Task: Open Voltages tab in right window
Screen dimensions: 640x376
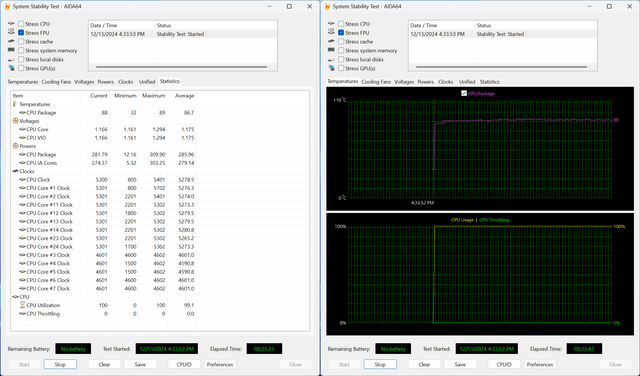Action: pos(404,82)
